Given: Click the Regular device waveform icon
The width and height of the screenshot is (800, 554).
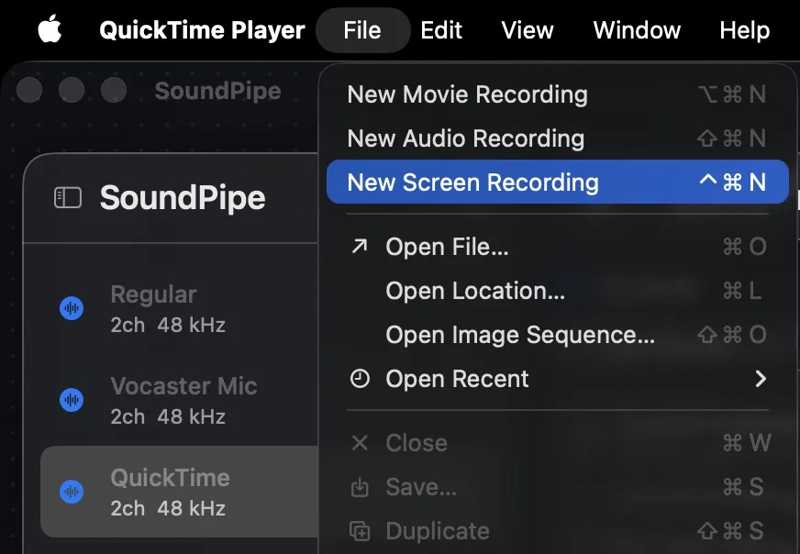Looking at the screenshot, I should (x=72, y=308).
